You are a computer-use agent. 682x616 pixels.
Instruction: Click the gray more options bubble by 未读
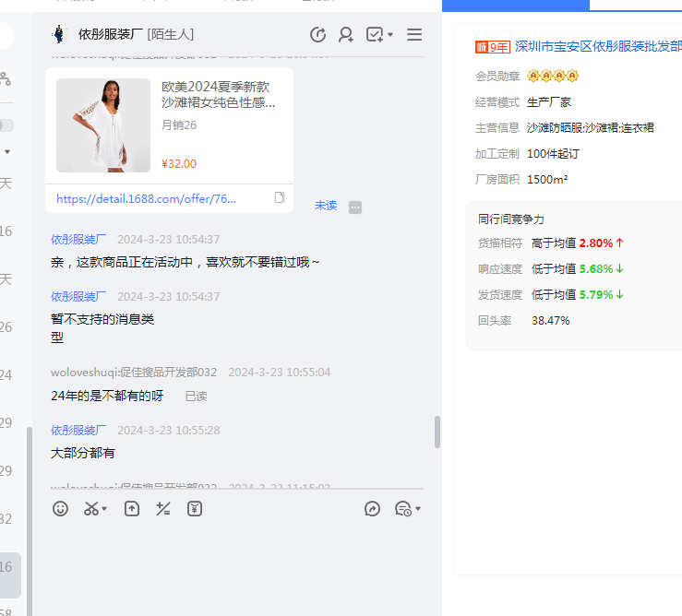pos(355,207)
